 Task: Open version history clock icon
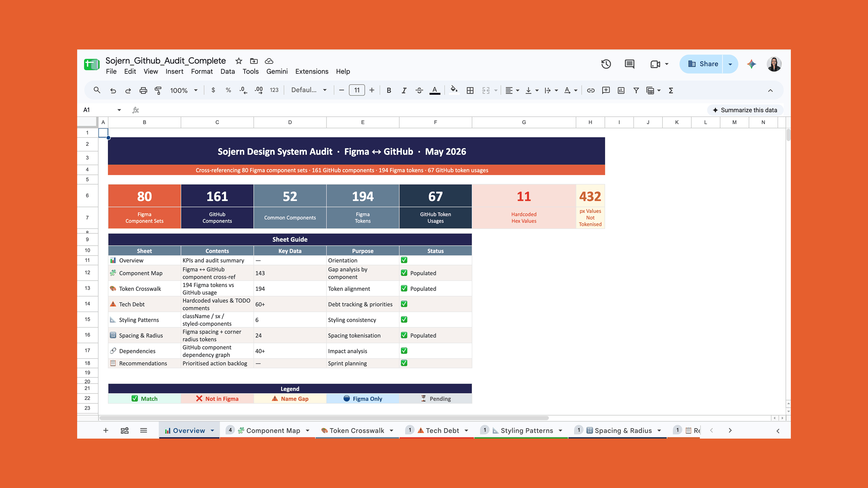606,64
